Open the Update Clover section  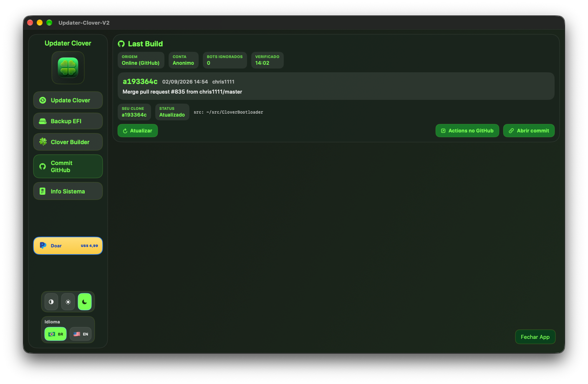coord(68,100)
